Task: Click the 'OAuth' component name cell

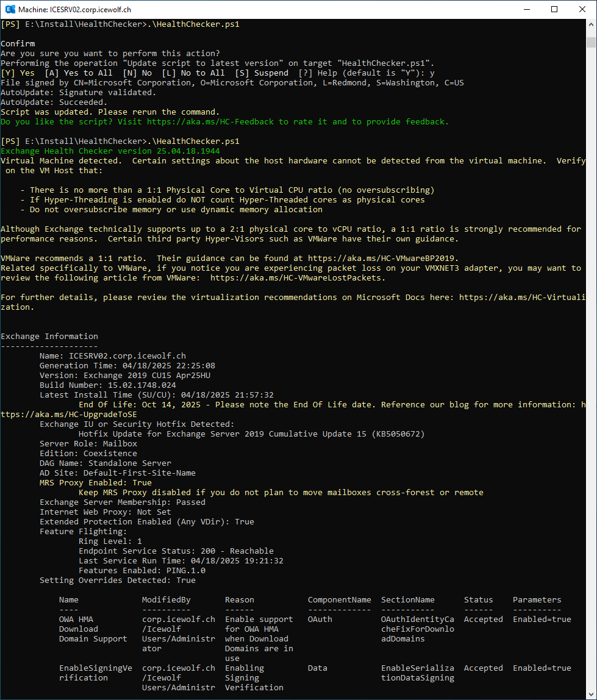Action: tap(320, 620)
